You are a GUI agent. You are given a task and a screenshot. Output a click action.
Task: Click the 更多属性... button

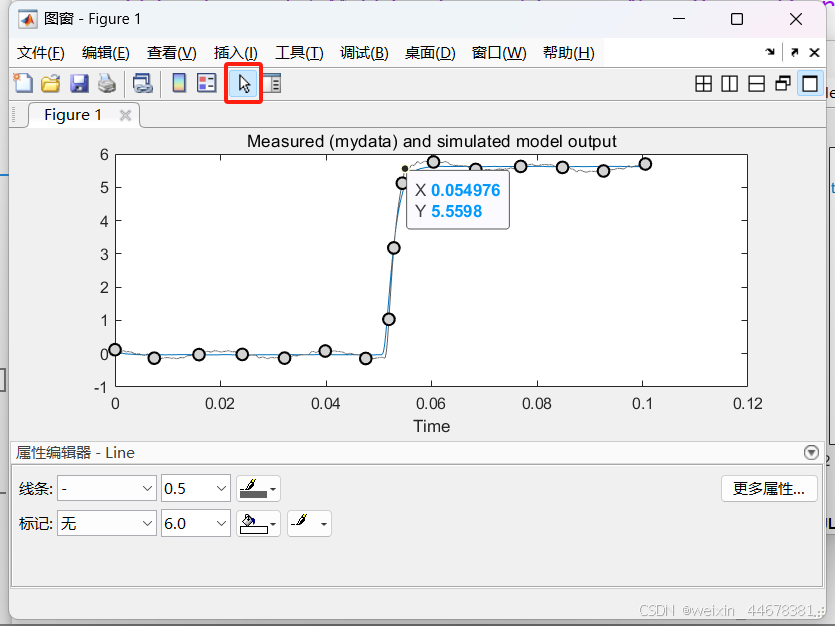tap(769, 488)
